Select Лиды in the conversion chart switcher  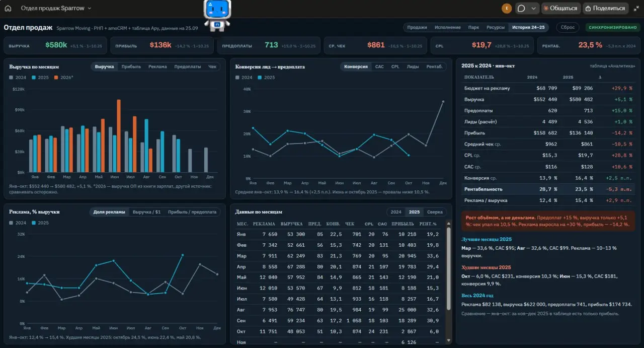coord(413,66)
